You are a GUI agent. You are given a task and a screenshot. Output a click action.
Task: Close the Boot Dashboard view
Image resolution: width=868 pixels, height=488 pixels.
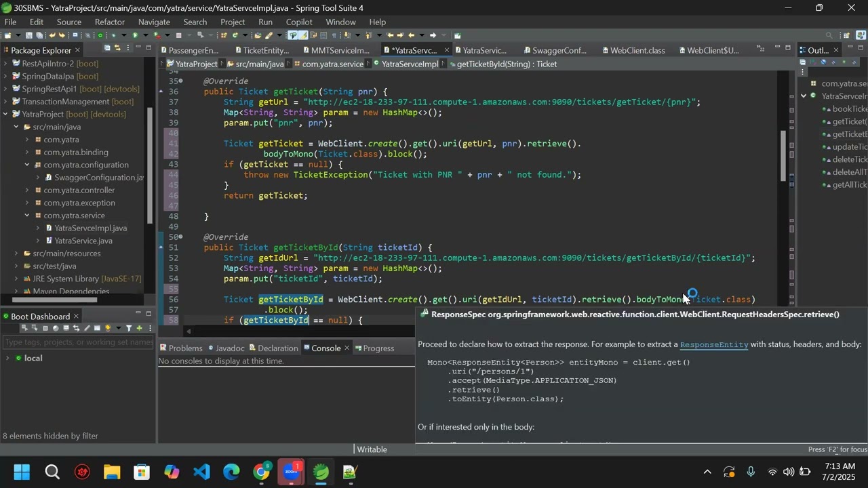[76, 317]
